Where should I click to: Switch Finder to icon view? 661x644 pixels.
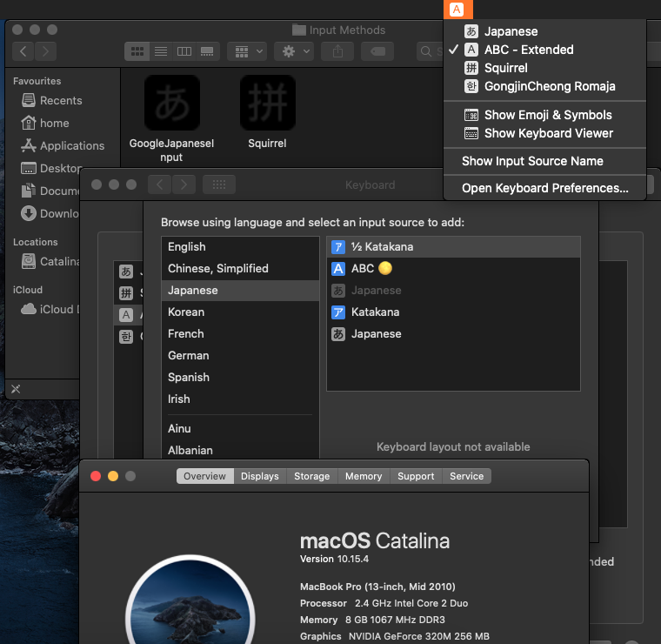(x=137, y=51)
